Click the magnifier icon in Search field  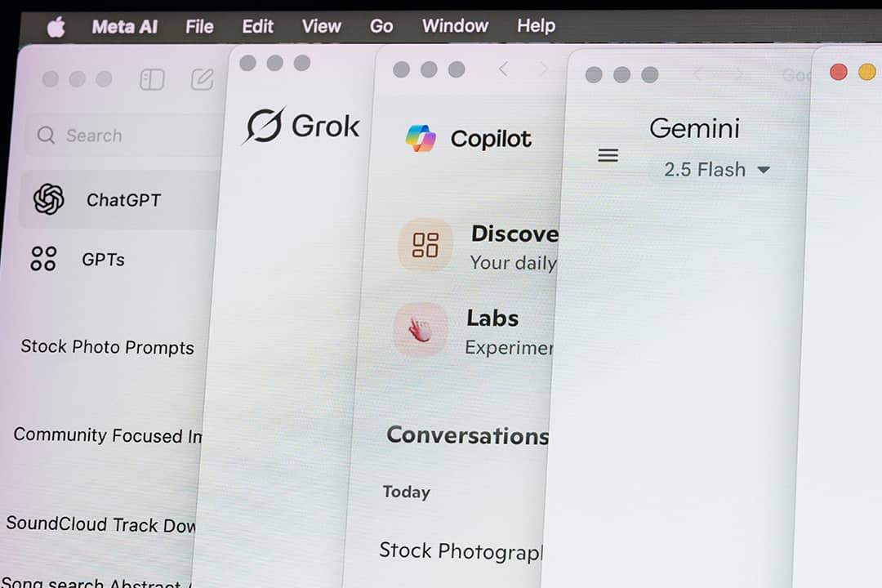(46, 135)
